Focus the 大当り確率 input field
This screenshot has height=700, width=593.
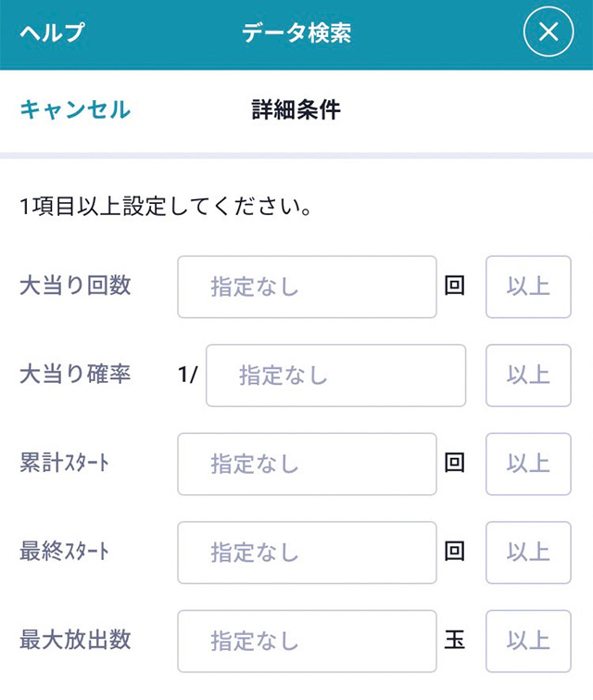[x=335, y=375]
